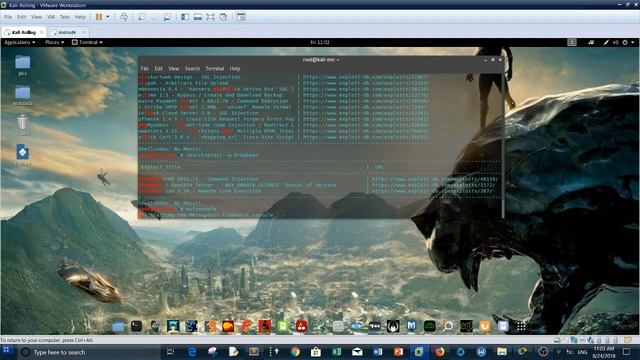Open Firefox from Windows taskbar
Screen dimensions: 640x360
440,352
